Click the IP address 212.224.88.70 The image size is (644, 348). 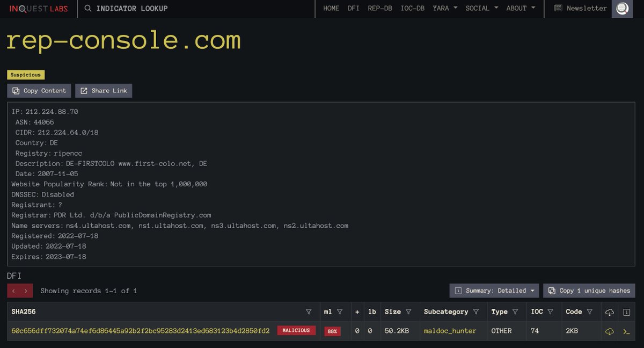[x=52, y=112]
